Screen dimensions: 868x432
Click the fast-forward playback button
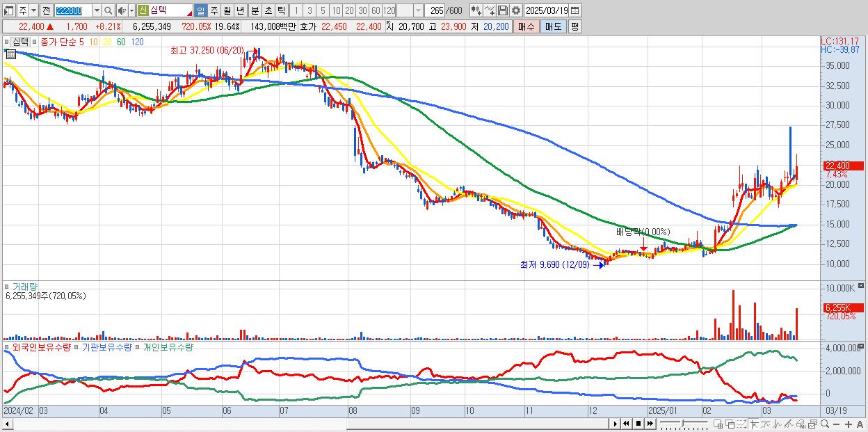[x=650, y=424]
